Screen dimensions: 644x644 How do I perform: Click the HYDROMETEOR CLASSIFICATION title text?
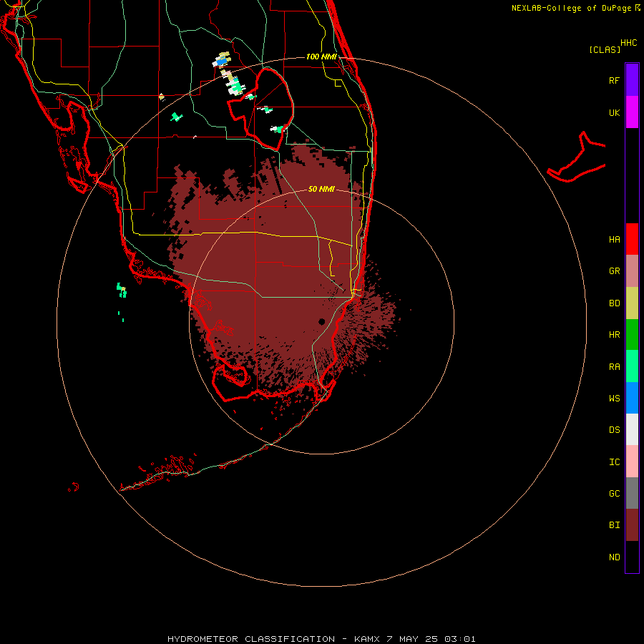coord(251,639)
